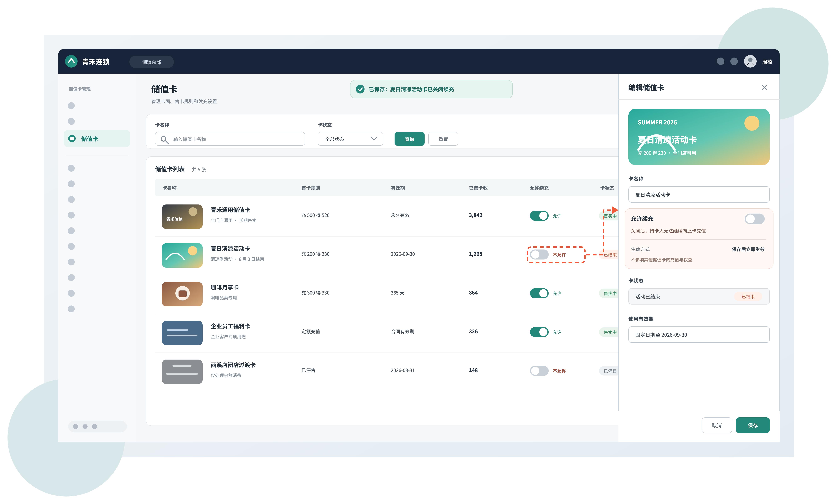The image size is (836, 504).
Task: Click the 青禾连锁 logo icon
Action: 71,61
